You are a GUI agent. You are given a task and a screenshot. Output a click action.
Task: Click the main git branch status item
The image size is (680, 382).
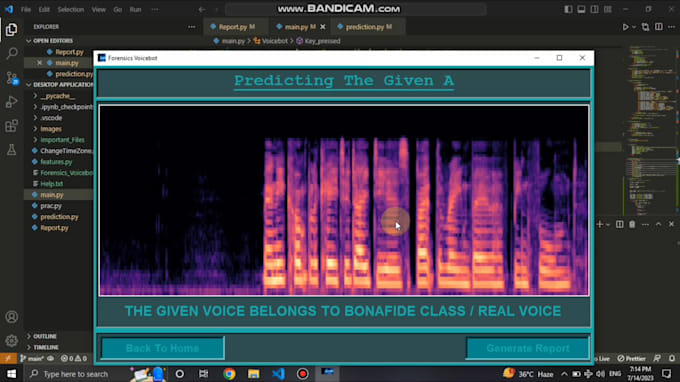tap(32, 359)
